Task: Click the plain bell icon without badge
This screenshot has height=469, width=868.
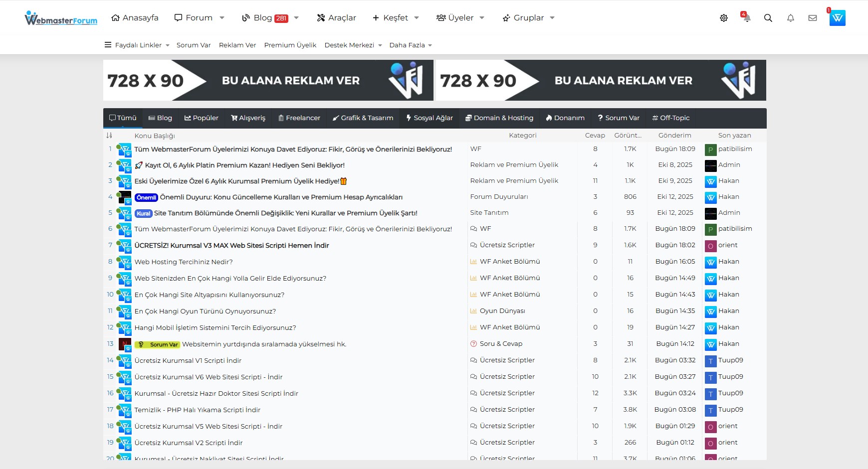Action: pos(790,17)
